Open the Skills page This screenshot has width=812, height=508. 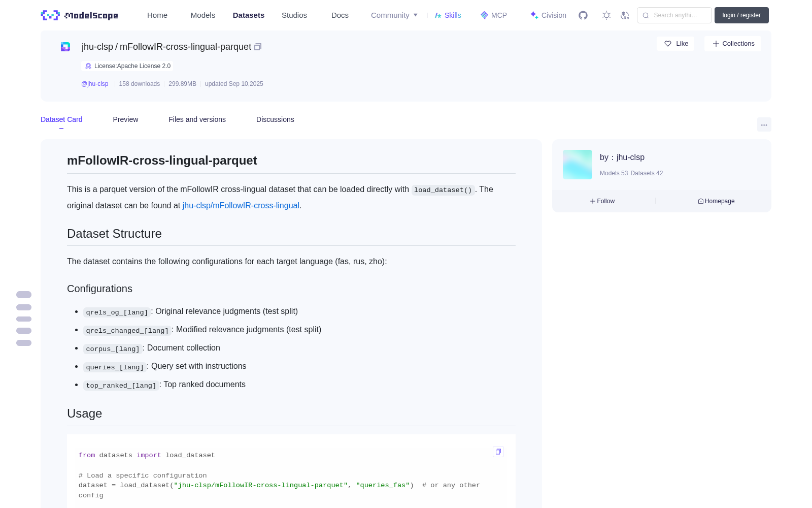pyautogui.click(x=448, y=15)
